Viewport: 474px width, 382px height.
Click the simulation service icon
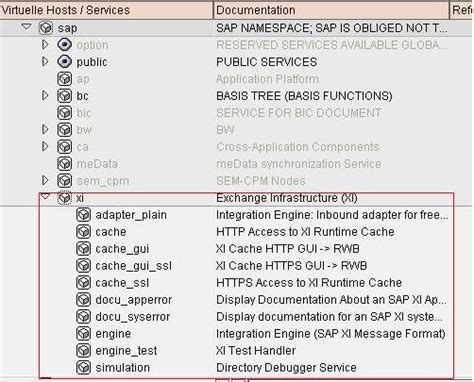pos(83,367)
